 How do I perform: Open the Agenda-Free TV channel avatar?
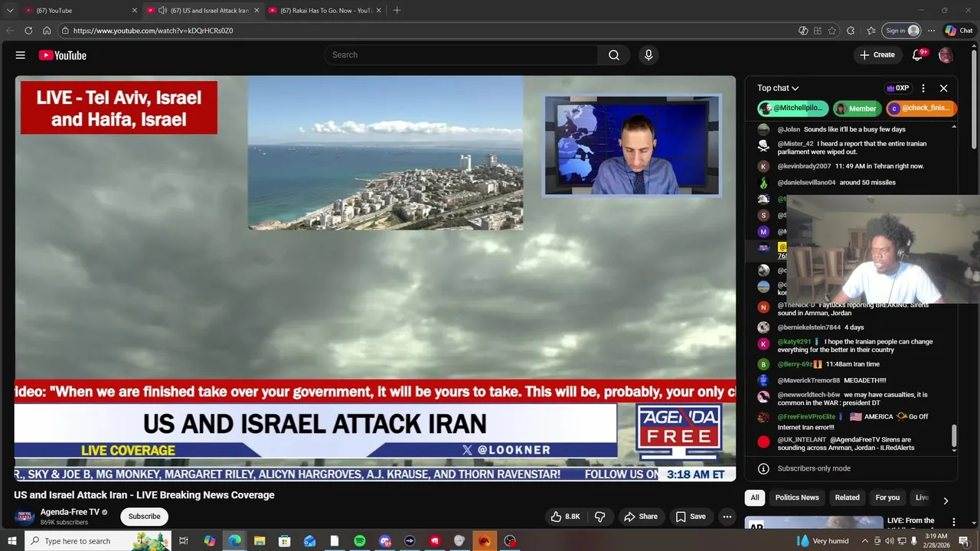[24, 517]
